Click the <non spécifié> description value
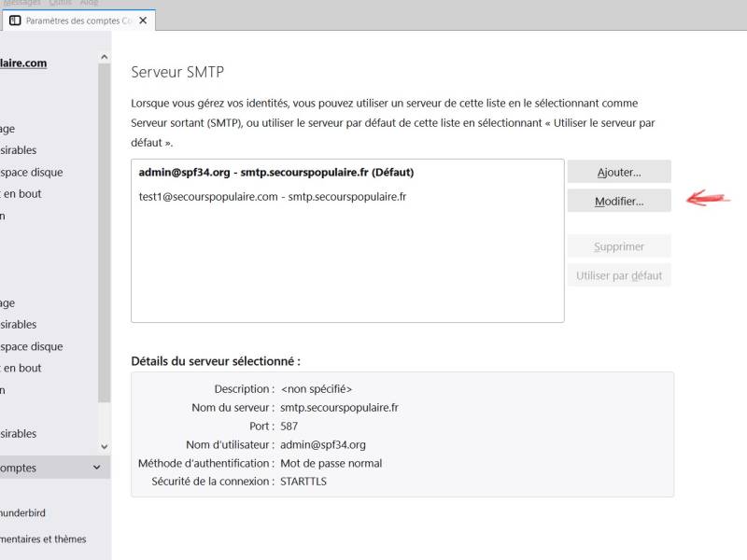 coord(317,389)
